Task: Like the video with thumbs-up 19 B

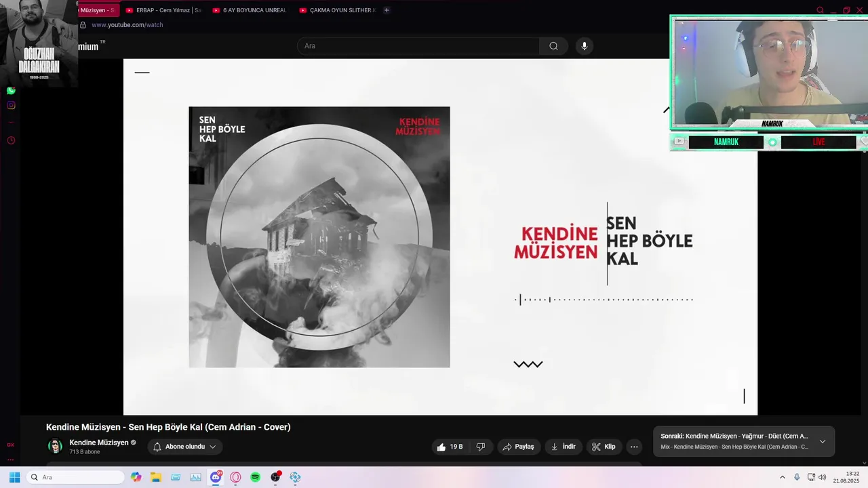Action: [450, 447]
